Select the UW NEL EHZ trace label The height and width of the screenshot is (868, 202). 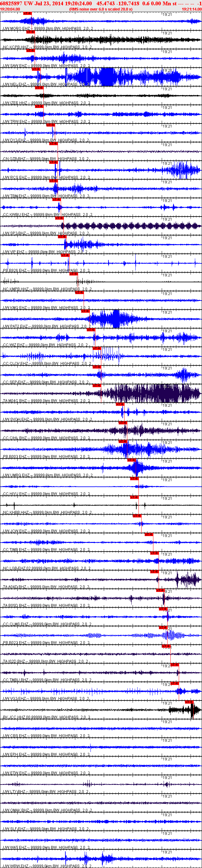pyautogui.click(x=46, y=84)
